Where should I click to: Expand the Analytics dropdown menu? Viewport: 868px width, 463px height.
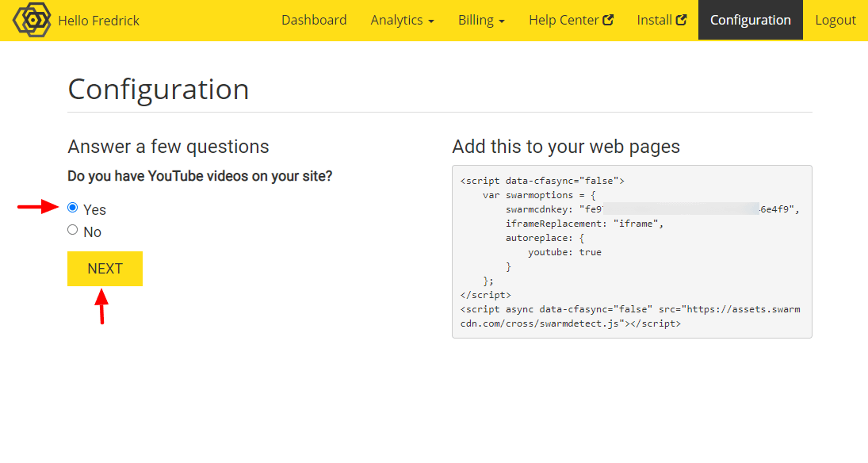(403, 20)
